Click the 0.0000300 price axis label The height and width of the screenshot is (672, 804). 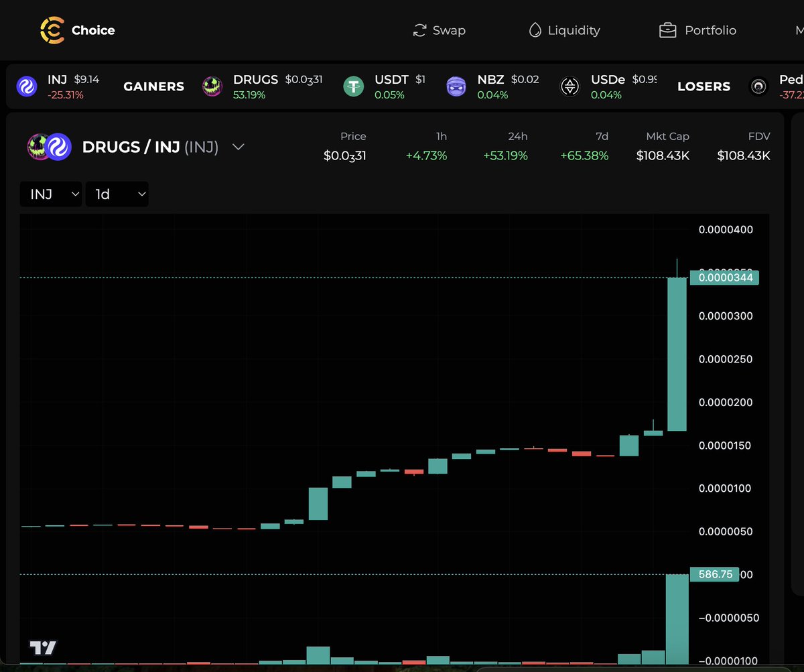point(726,316)
